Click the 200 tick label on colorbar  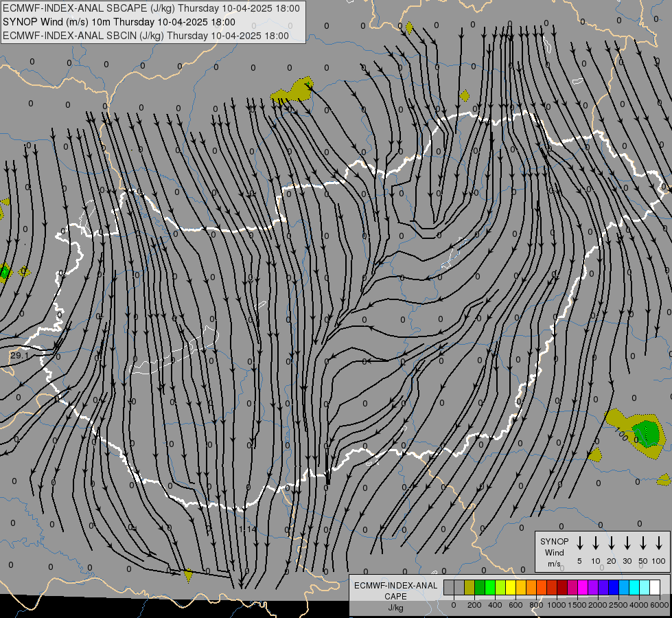pos(474,605)
